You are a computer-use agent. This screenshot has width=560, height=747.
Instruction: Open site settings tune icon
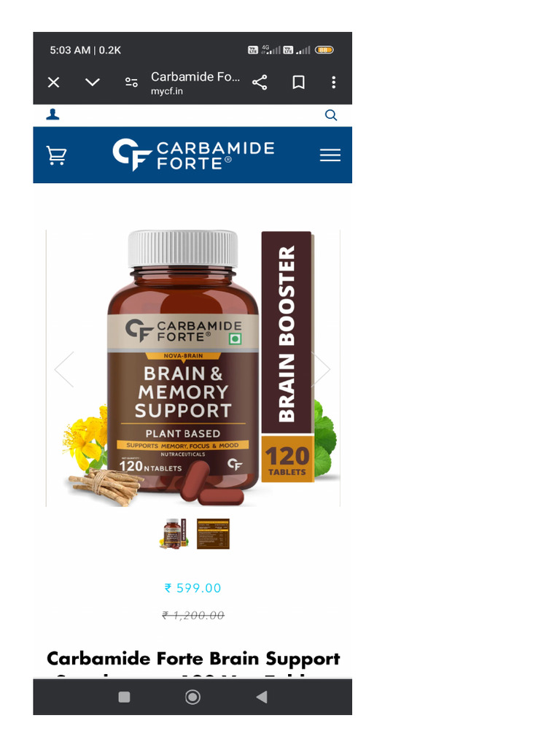tap(131, 82)
